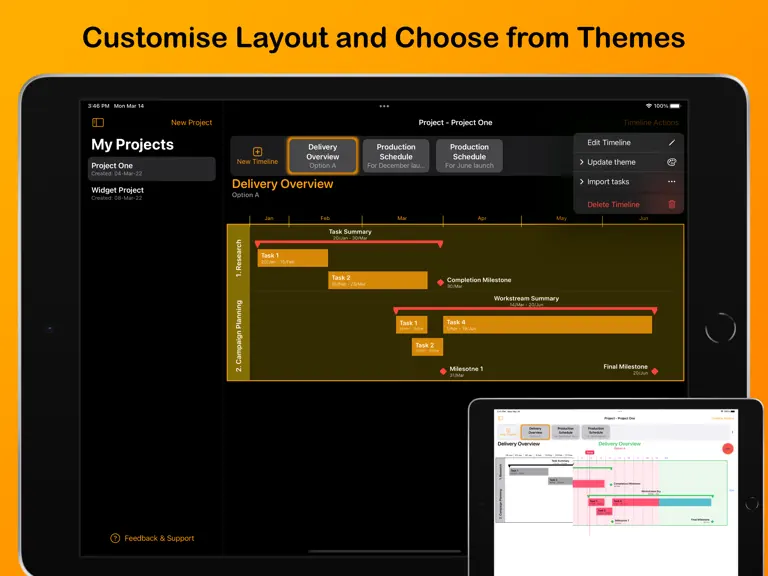Open Production Schedule For December launch tab

(396, 156)
